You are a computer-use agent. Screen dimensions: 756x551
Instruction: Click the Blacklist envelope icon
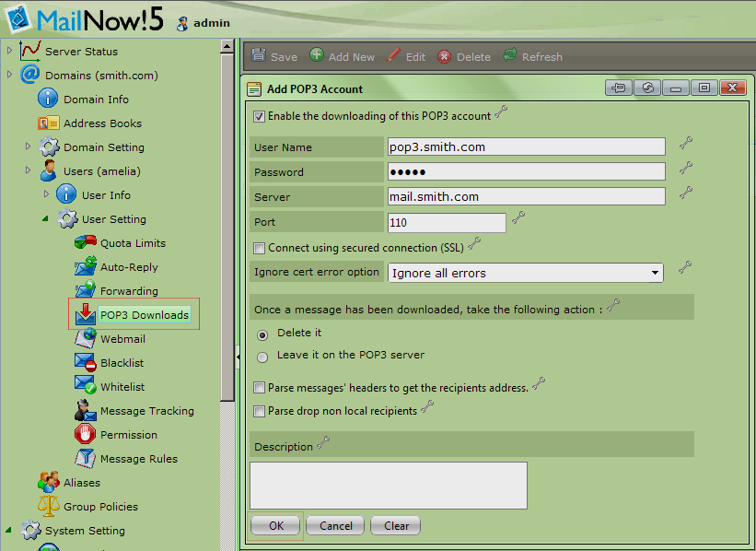(86, 362)
